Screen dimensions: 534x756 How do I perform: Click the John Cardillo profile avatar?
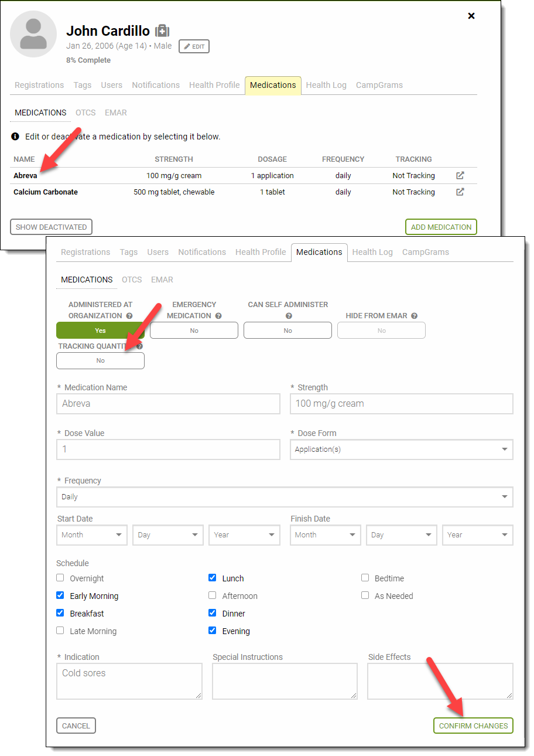(33, 34)
